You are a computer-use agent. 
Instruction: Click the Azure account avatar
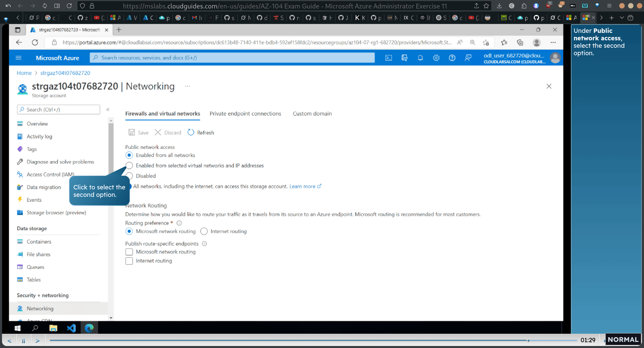[x=555, y=58]
